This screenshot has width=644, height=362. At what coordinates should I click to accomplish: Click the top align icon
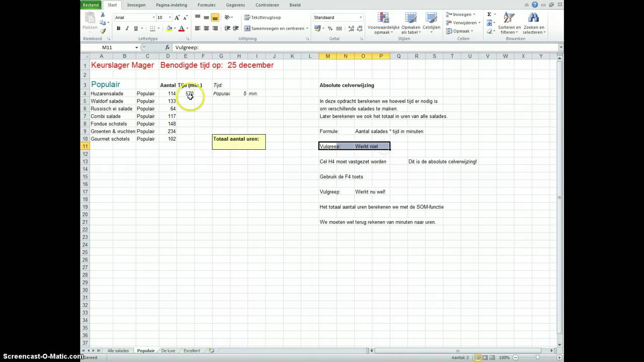tap(198, 18)
